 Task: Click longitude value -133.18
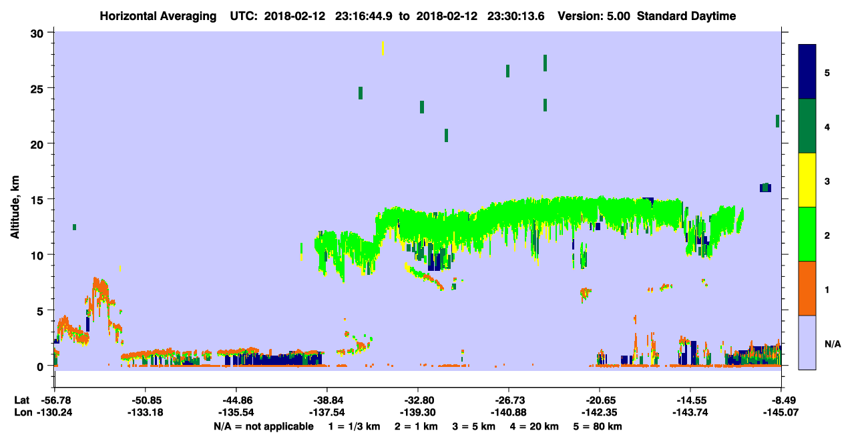coord(146,412)
